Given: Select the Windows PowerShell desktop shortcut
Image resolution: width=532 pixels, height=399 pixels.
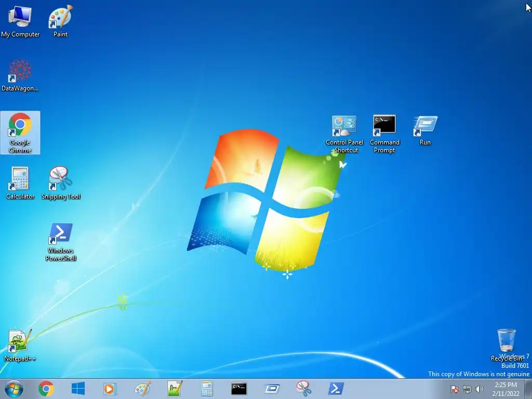Looking at the screenshot, I should click(x=61, y=242).
